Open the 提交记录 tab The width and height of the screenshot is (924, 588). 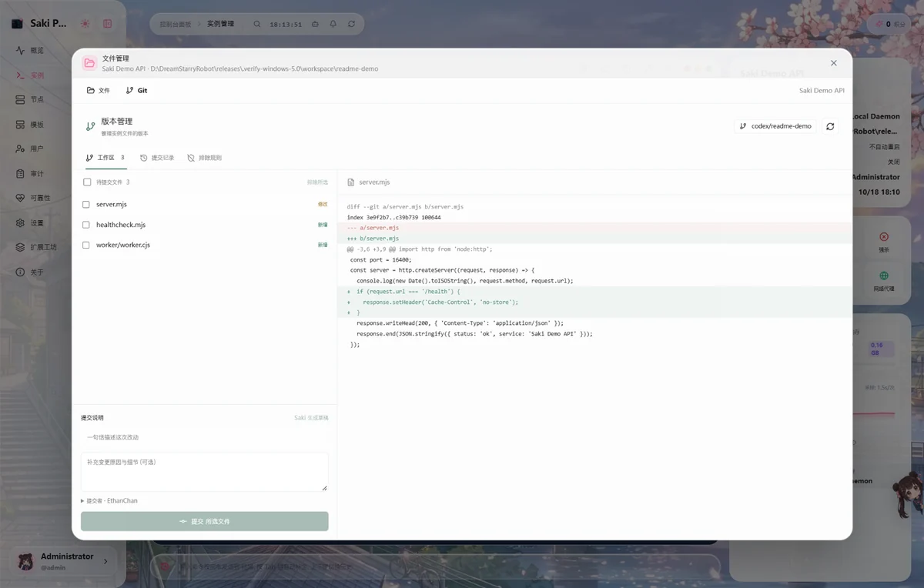pyautogui.click(x=157, y=158)
